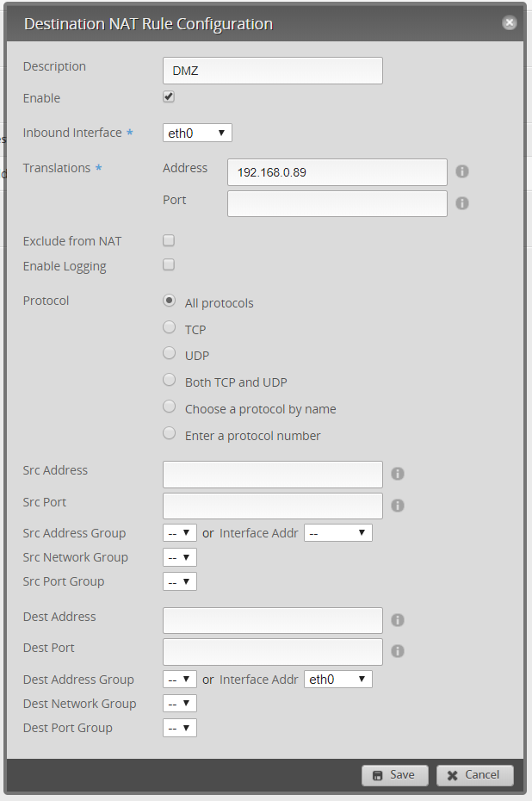Expand the Src Address Group dropdown
The width and height of the screenshot is (532, 801).
pyautogui.click(x=179, y=533)
